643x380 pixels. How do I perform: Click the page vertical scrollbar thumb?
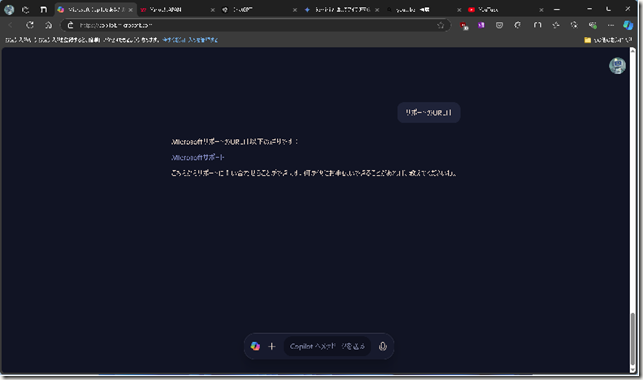[633, 339]
